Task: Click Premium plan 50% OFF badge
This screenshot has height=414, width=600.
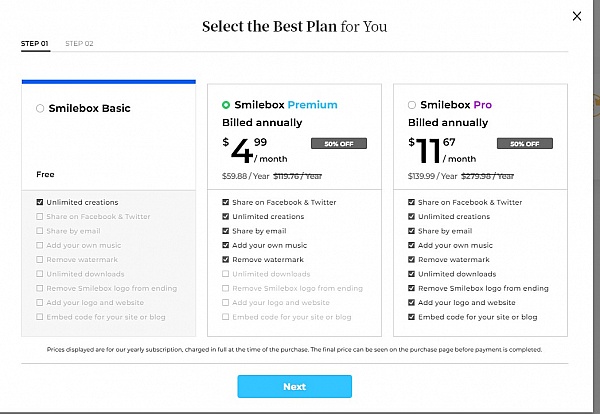Action: [339, 143]
